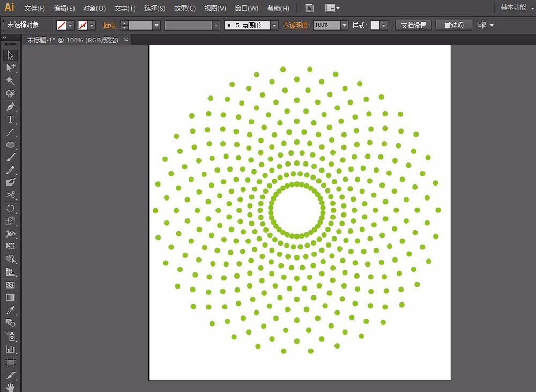
Task: Select the Slice tool
Action: click(x=10, y=375)
